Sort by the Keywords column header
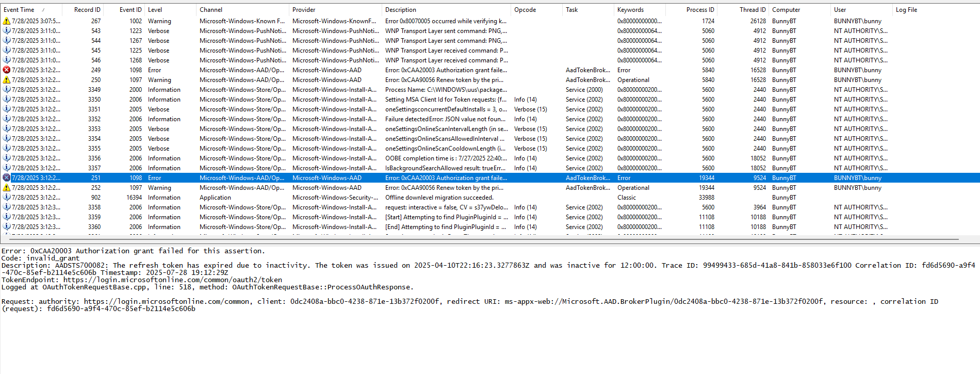The width and height of the screenshot is (980, 374). 640,10
